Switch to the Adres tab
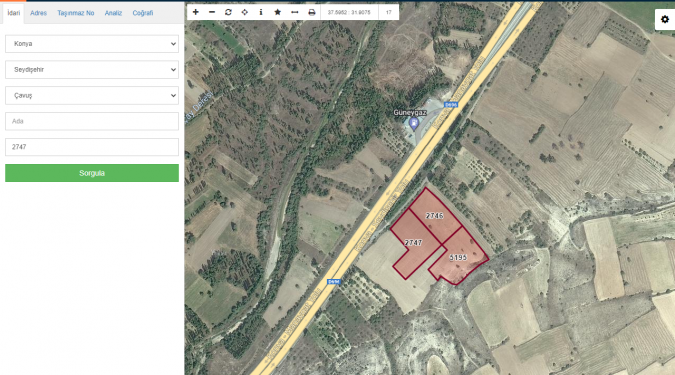The width and height of the screenshot is (675, 375). tap(38, 13)
